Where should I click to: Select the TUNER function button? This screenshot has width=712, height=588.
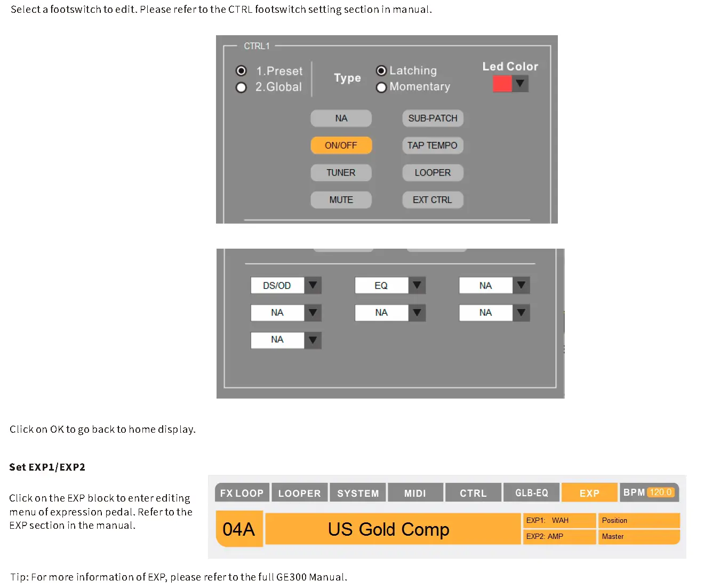pyautogui.click(x=341, y=173)
